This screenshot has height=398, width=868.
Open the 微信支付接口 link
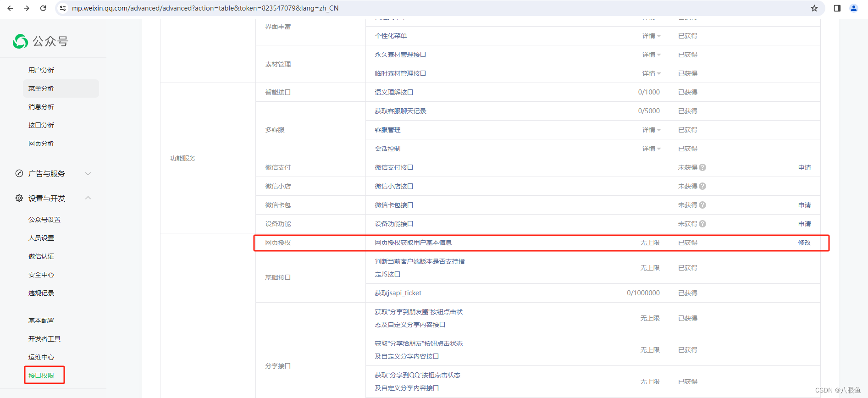pos(394,167)
